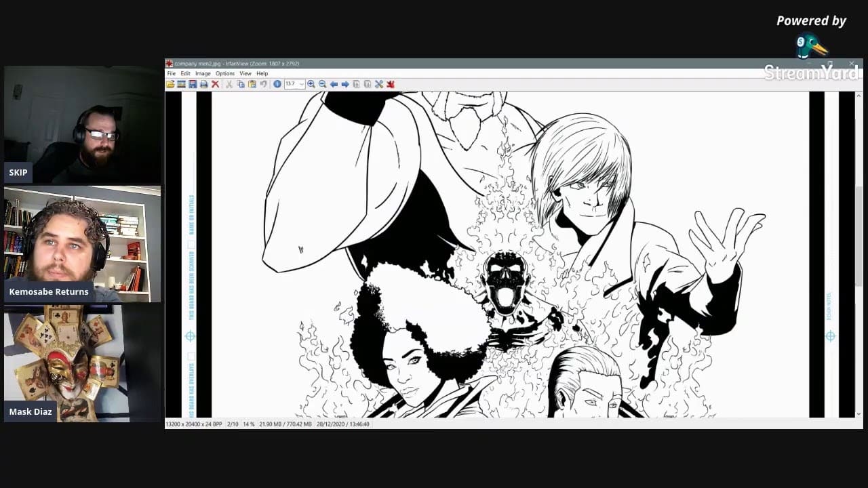Viewport: 868px width, 488px height.
Task: Click the Print icon
Action: pos(204,84)
